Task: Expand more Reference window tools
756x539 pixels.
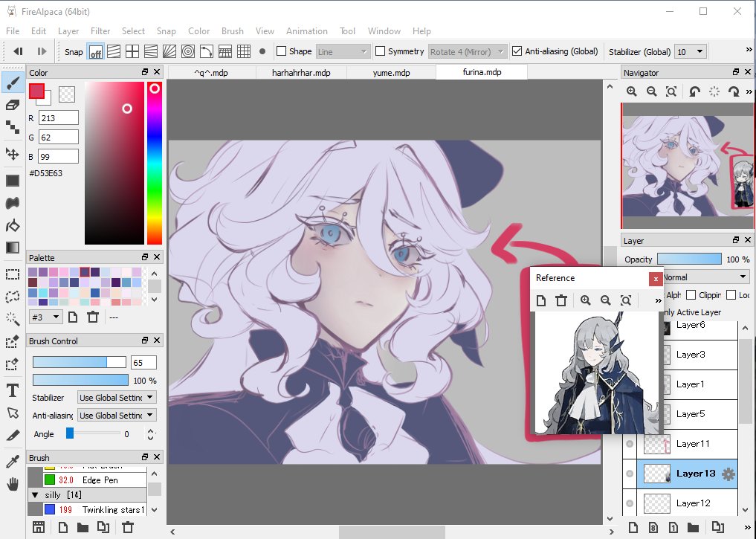Action: coord(658,300)
